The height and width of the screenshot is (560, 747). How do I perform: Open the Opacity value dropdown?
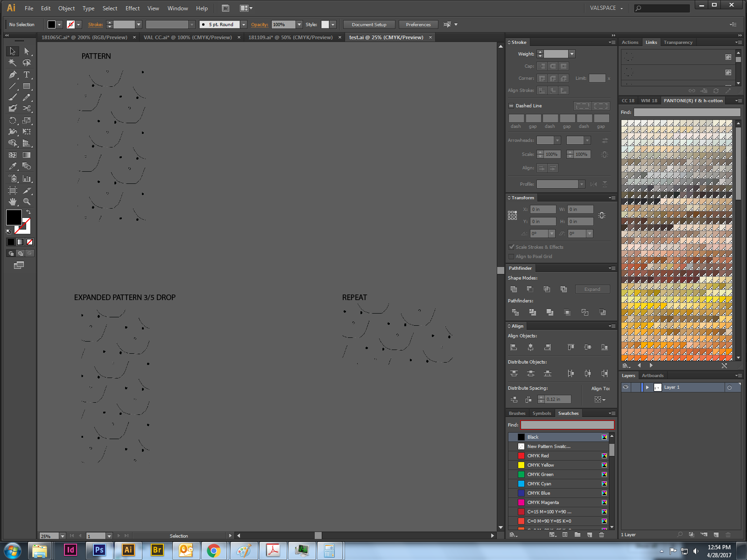(x=299, y=25)
